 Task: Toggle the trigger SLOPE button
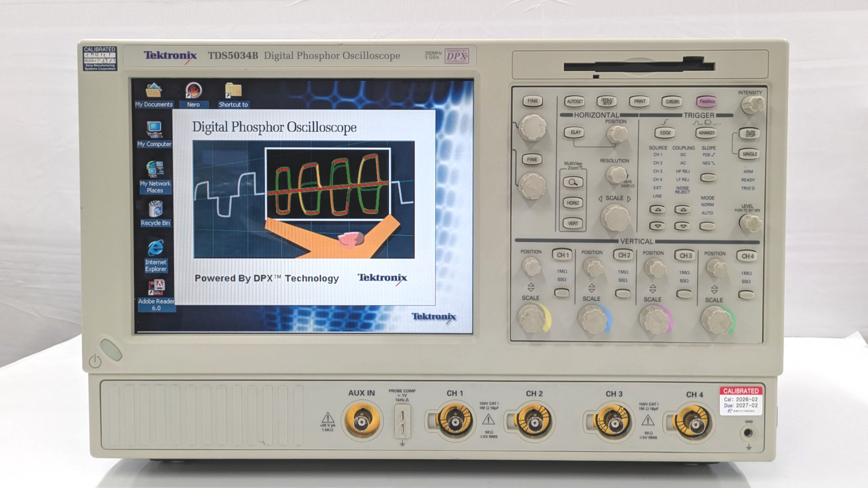coord(708,177)
